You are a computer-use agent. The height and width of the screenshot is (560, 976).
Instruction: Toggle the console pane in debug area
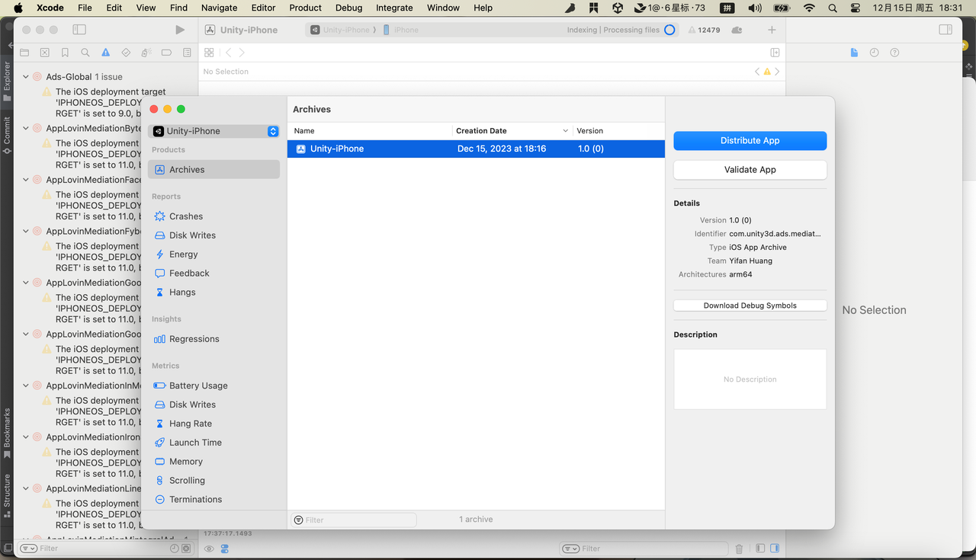[775, 549]
